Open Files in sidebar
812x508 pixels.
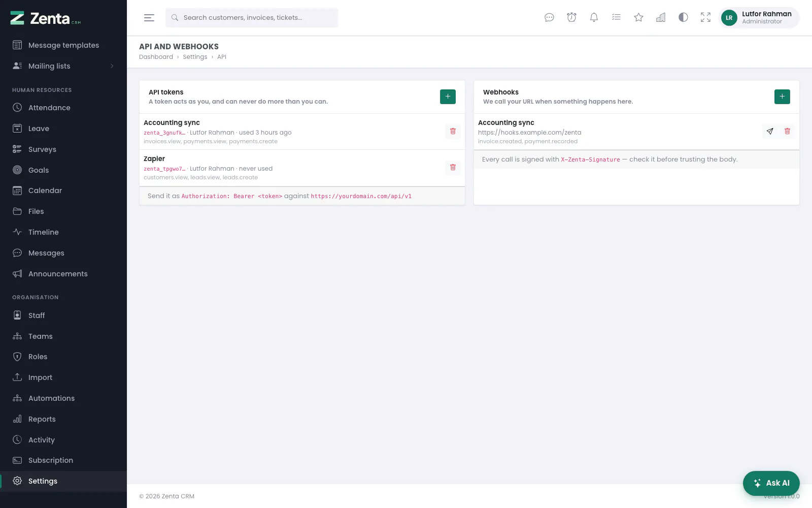63,211
